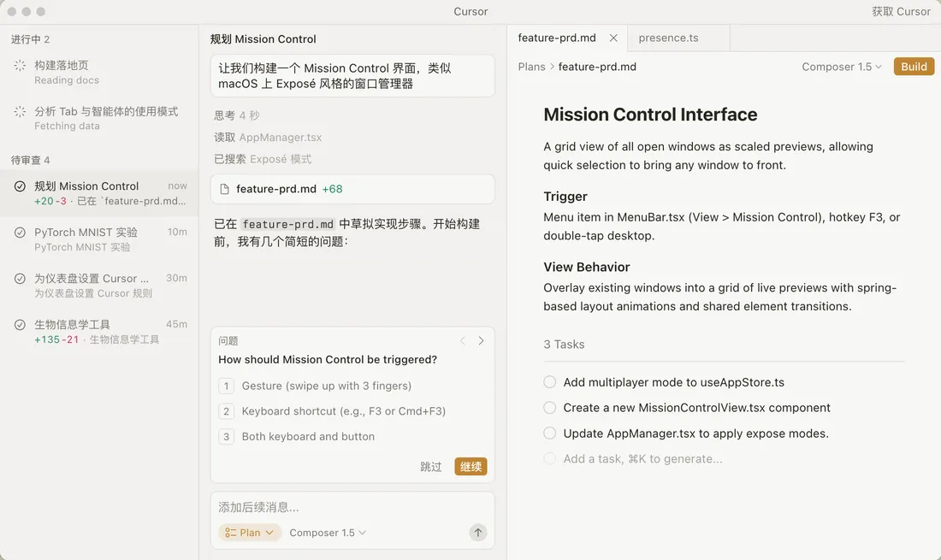Screen dimensions: 941x560
Task: Click 获取 Cursor in title bar
Action: tap(901, 11)
